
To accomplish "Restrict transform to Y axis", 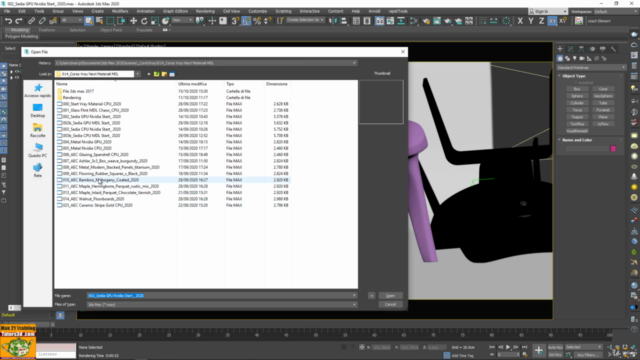I will [531, 21].
